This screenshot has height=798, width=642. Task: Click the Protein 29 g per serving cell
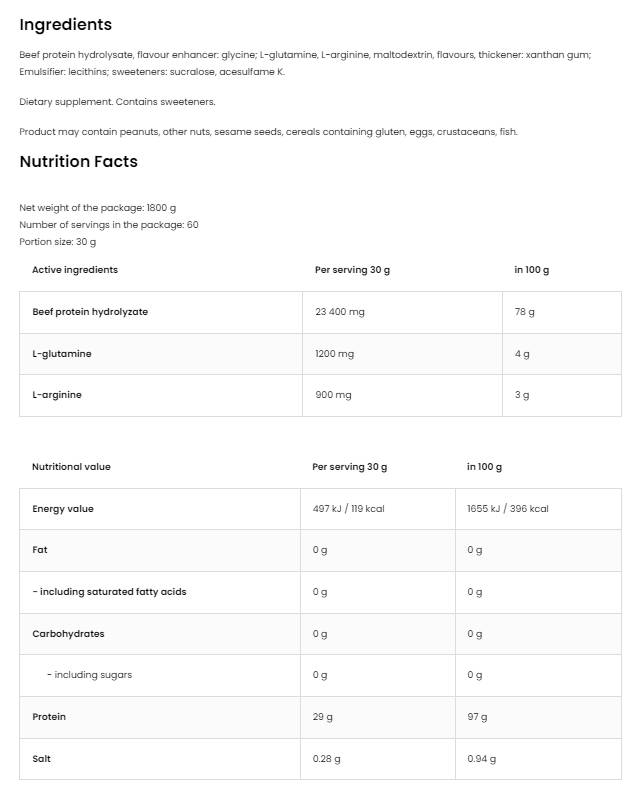323,717
